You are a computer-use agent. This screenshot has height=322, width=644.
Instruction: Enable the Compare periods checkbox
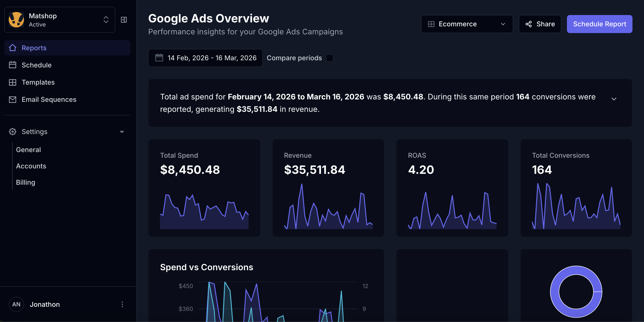[x=330, y=58]
